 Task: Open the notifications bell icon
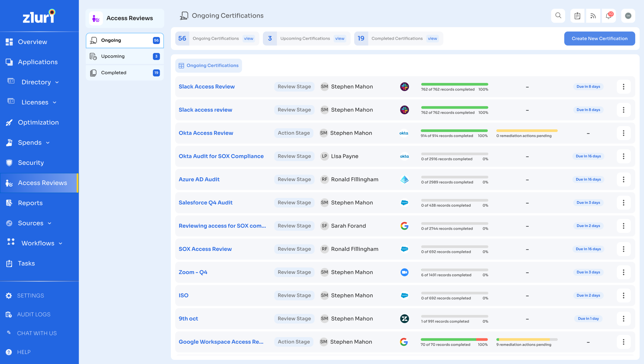pos(609,16)
